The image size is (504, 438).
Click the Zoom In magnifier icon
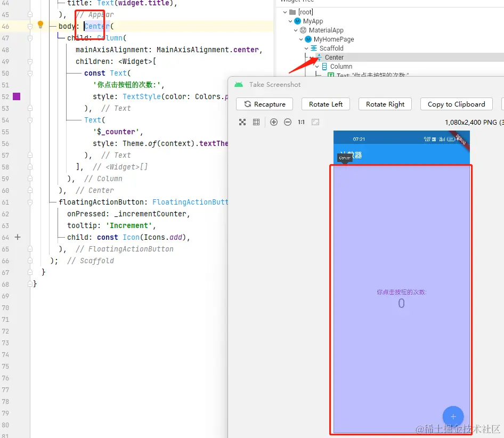[x=274, y=122]
